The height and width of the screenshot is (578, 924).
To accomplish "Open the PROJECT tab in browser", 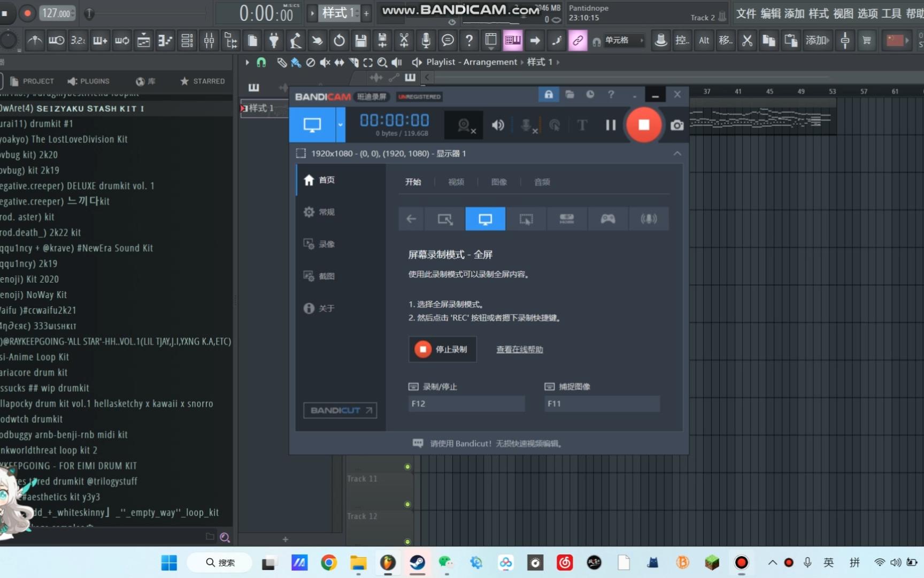I will (x=32, y=81).
